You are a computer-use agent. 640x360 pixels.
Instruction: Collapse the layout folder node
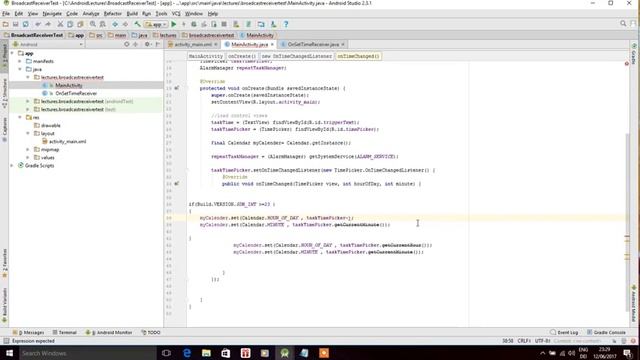[x=28, y=133]
